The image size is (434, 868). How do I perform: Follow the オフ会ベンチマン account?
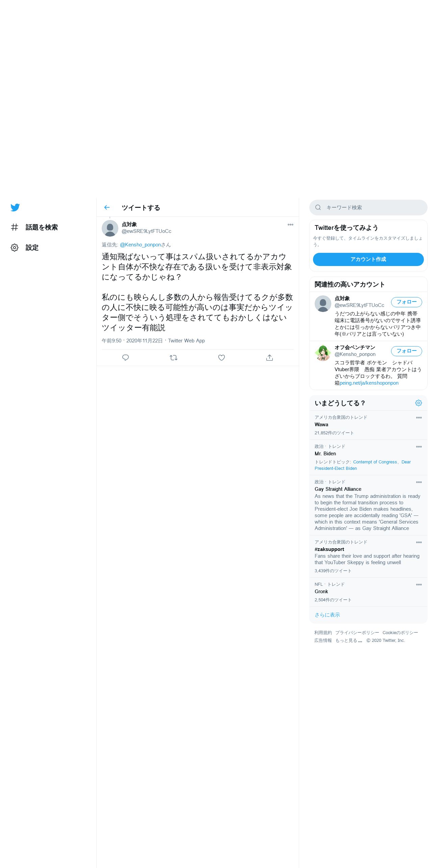click(407, 351)
